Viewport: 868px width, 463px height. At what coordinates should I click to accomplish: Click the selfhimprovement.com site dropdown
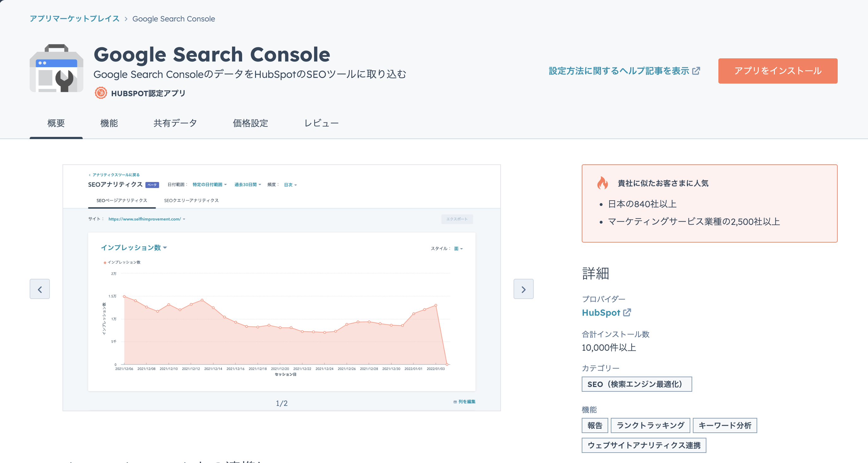click(x=147, y=219)
